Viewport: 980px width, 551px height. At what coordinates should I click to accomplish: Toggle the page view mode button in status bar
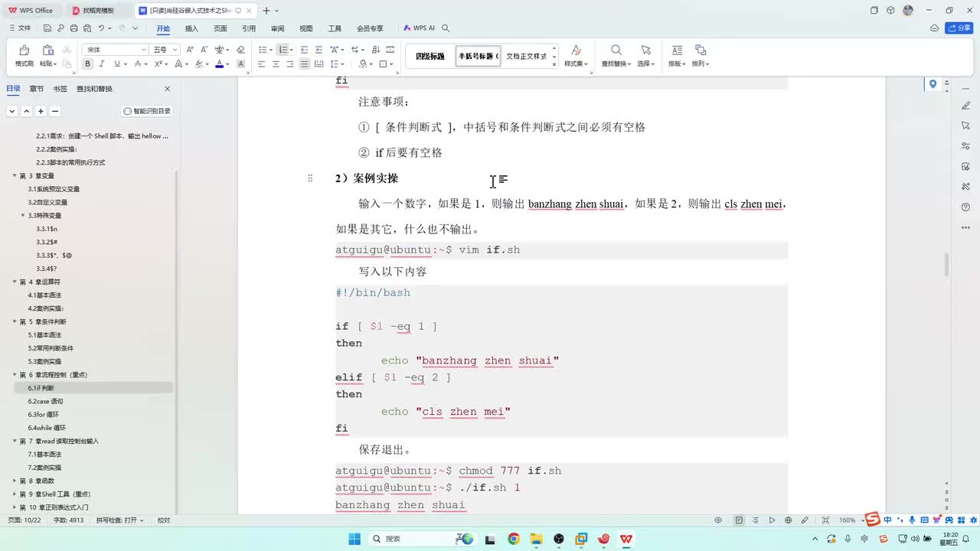point(739,520)
